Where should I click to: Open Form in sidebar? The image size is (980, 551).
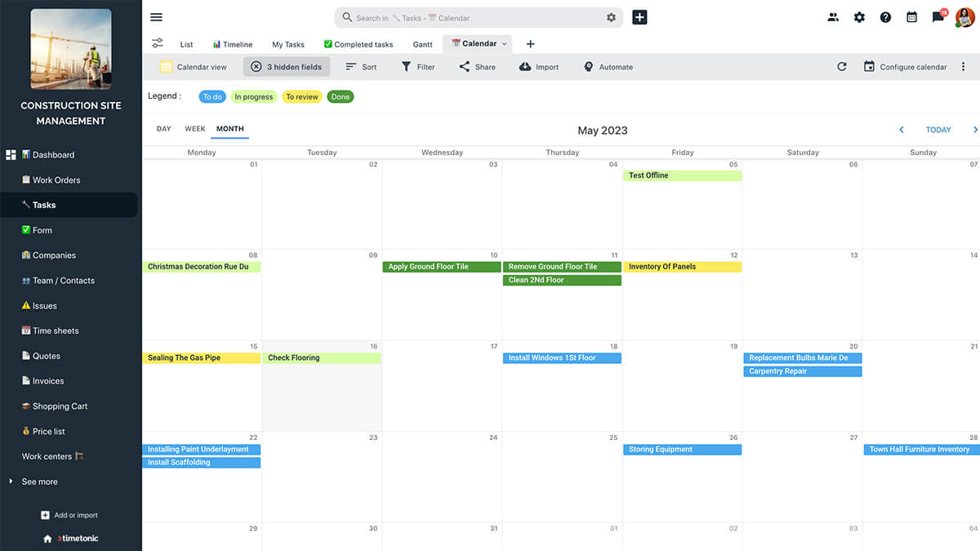pyautogui.click(x=37, y=230)
